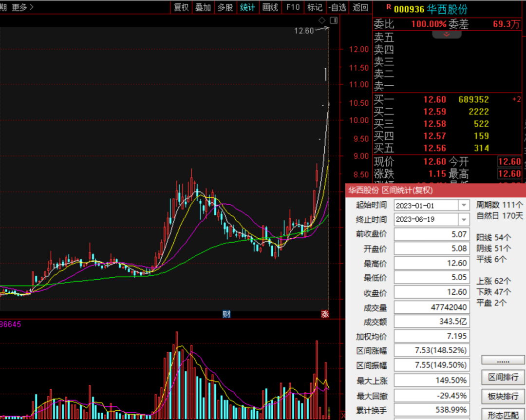Click the 平盘 2个 statistic
The height and width of the screenshot is (420, 526).
coord(491,303)
